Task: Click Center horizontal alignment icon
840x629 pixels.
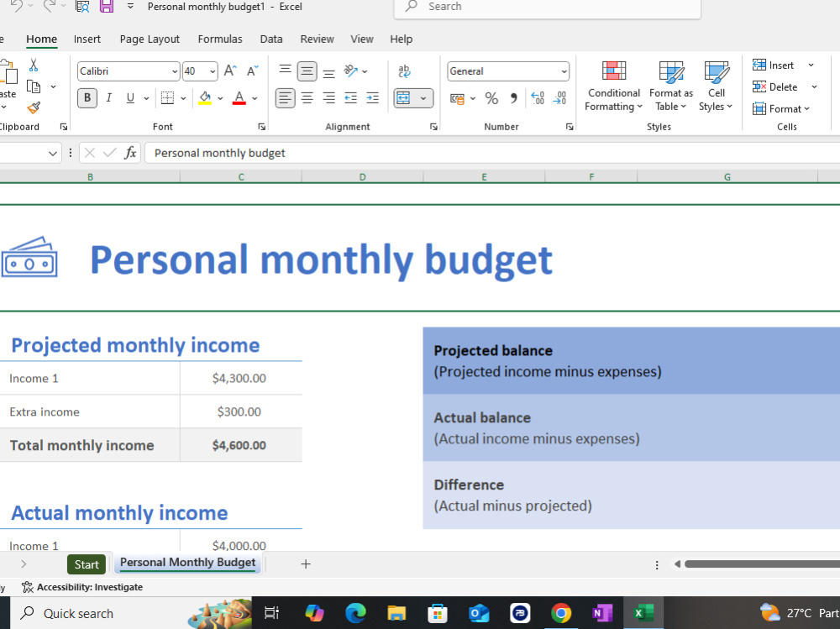Action: pyautogui.click(x=307, y=98)
